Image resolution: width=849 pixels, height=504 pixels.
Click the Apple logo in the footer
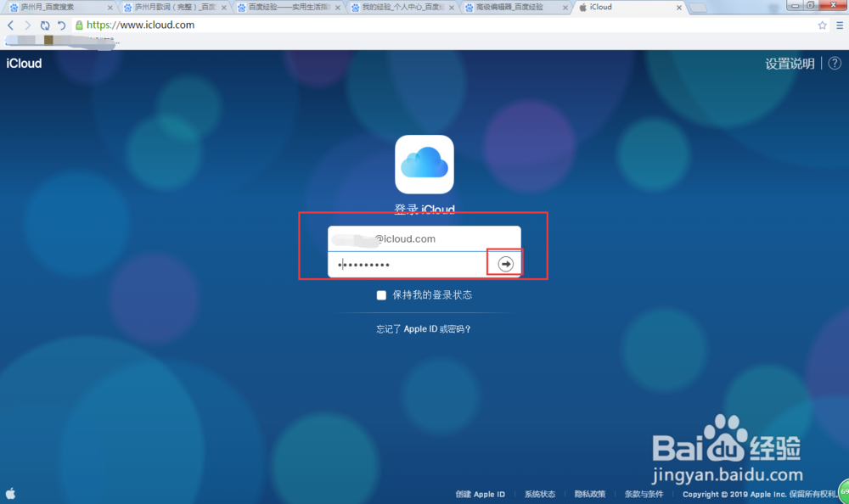click(x=11, y=493)
